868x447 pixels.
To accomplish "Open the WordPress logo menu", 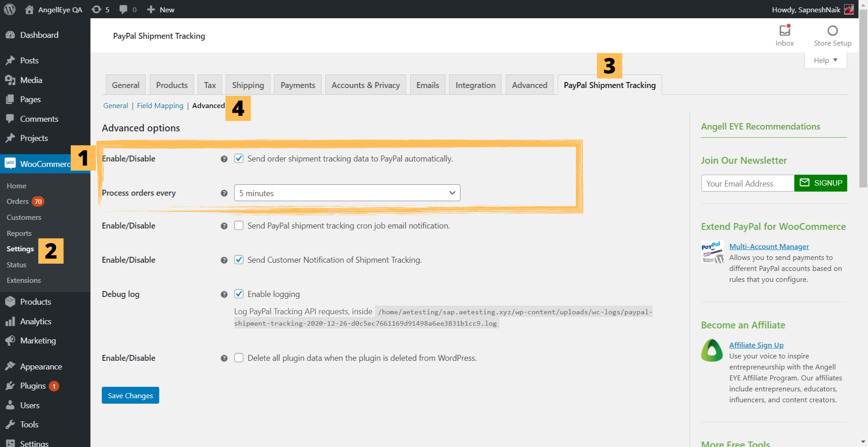I will click(x=10, y=9).
